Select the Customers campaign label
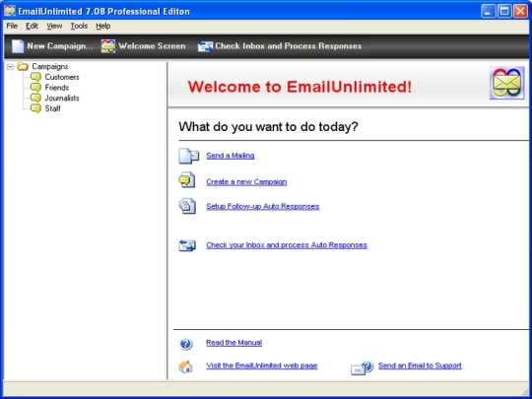Viewport: 532px width, 399px height. [x=62, y=77]
